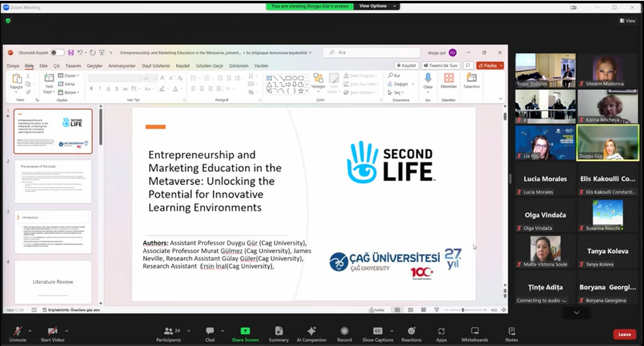644x346 pixels.
Task: Launch the AI Companion
Action: click(x=312, y=334)
